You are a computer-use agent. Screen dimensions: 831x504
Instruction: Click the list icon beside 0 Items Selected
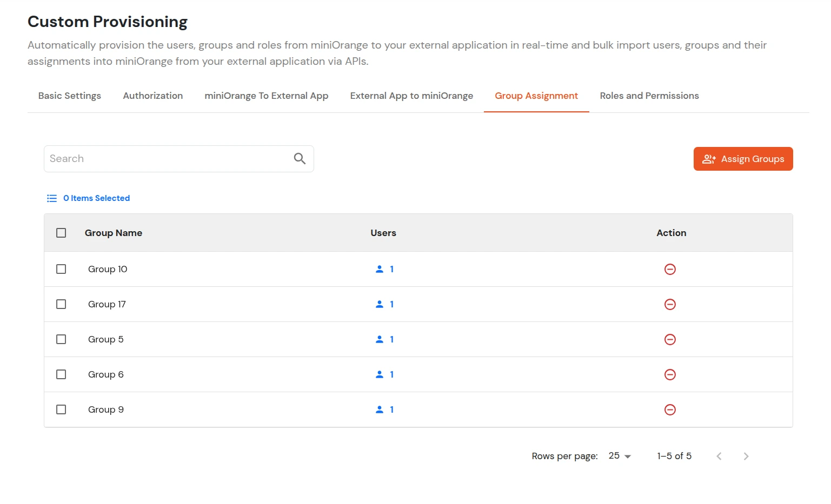(x=52, y=198)
